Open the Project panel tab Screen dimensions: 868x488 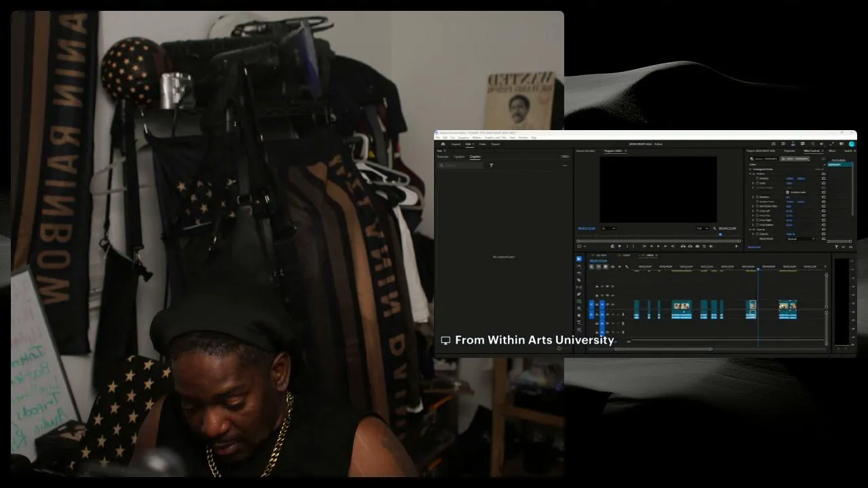(761, 150)
